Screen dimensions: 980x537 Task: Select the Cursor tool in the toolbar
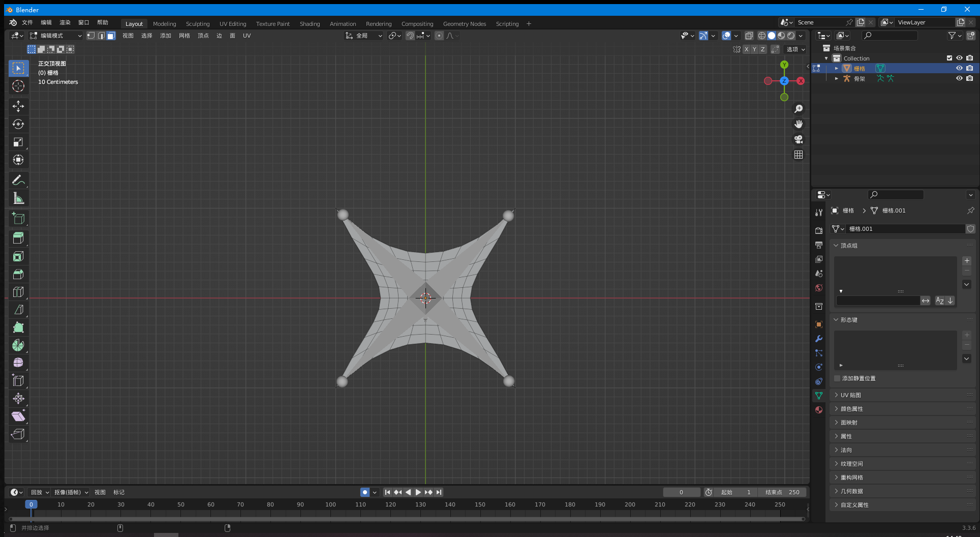(x=18, y=86)
